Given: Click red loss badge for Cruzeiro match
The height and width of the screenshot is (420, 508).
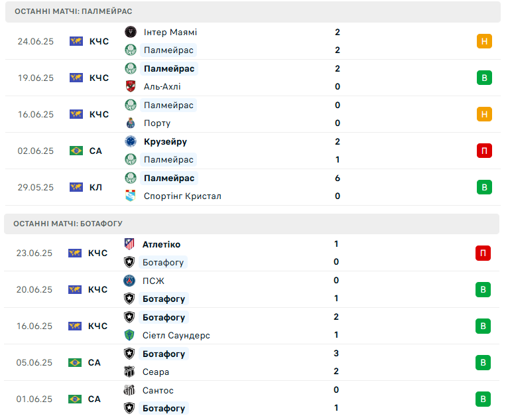Looking at the screenshot, I should coord(484,151).
